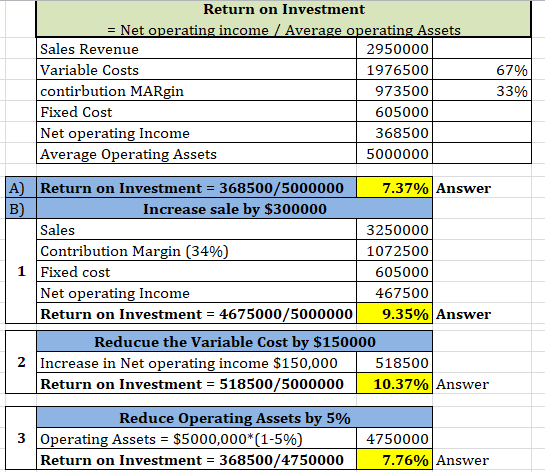The width and height of the screenshot is (545, 472).
Task: Click the Sales value 3250000
Action: click(x=394, y=229)
